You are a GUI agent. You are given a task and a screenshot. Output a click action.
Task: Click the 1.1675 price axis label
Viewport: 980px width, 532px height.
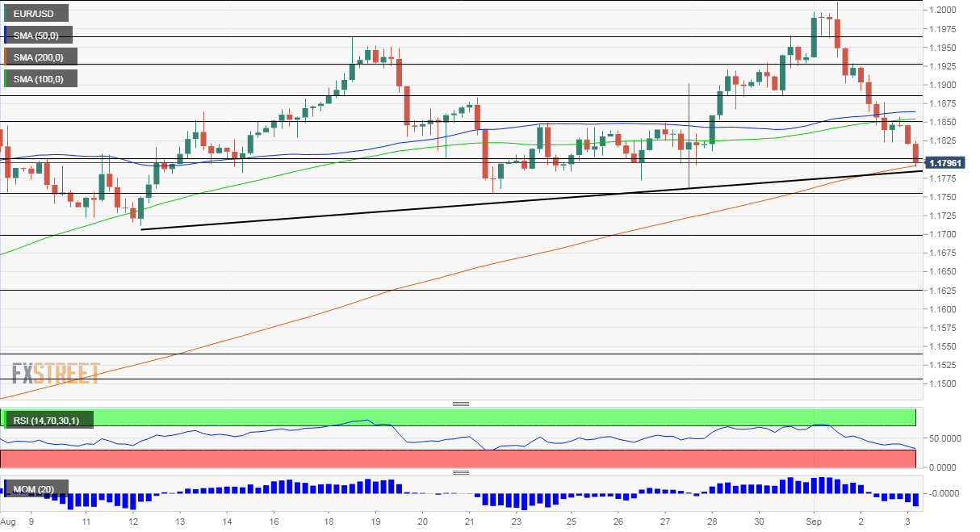click(943, 253)
